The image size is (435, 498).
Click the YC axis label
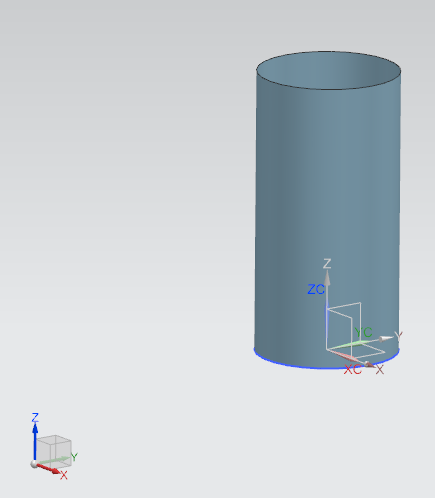[x=363, y=332]
